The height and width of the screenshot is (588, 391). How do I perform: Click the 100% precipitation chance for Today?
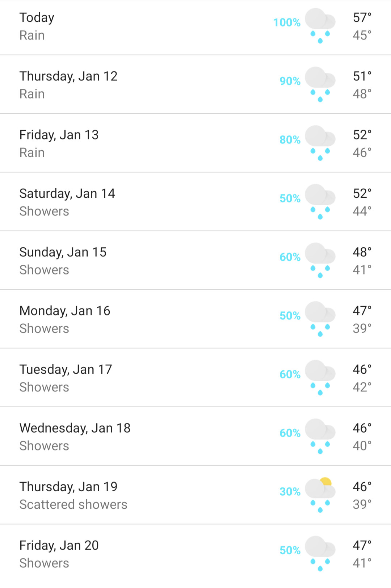click(x=287, y=22)
